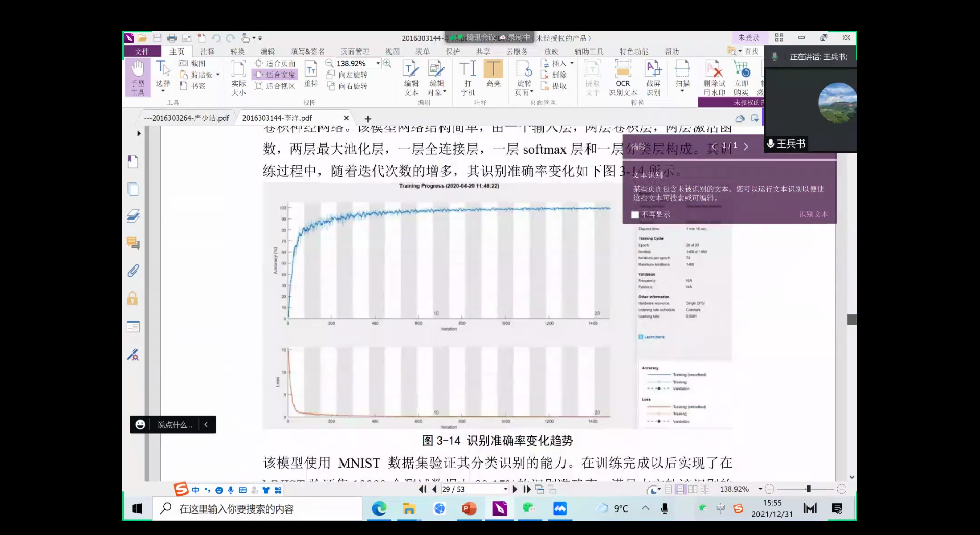Open the attachments paperclip panel in sidebar
Viewport: 980px width, 535px height.
133,271
